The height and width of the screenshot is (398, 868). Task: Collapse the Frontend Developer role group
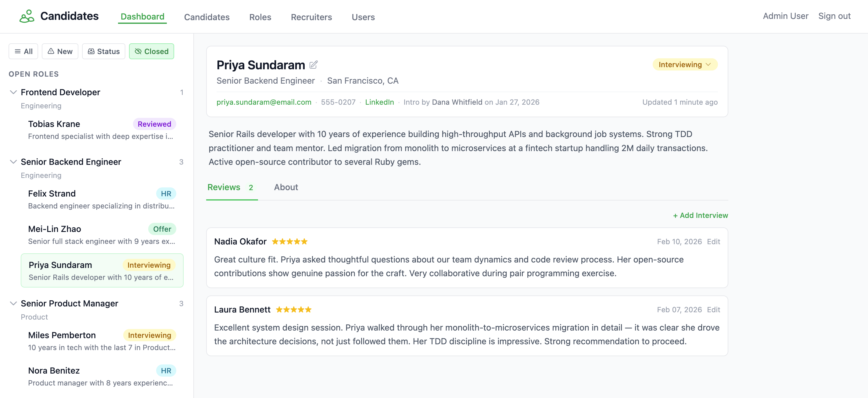click(x=13, y=92)
